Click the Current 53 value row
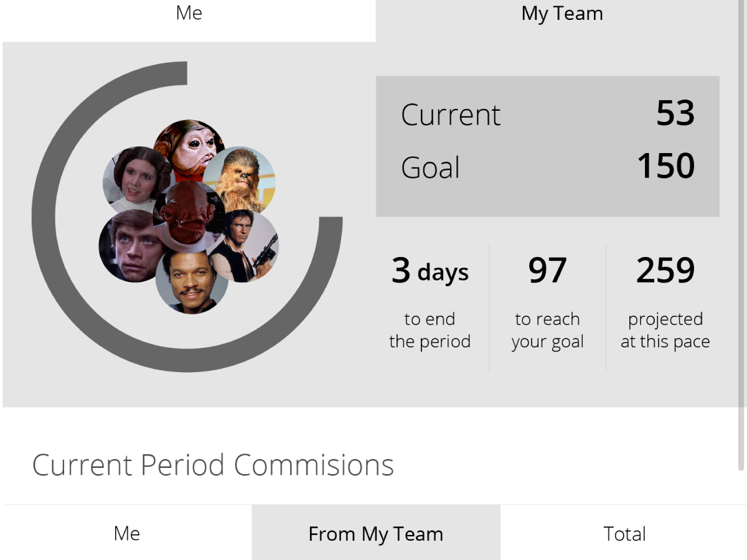The height and width of the screenshot is (560, 747). coord(548,114)
